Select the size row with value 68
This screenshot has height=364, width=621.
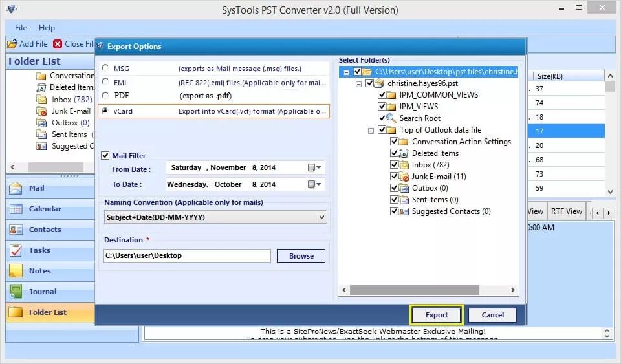[x=566, y=160]
